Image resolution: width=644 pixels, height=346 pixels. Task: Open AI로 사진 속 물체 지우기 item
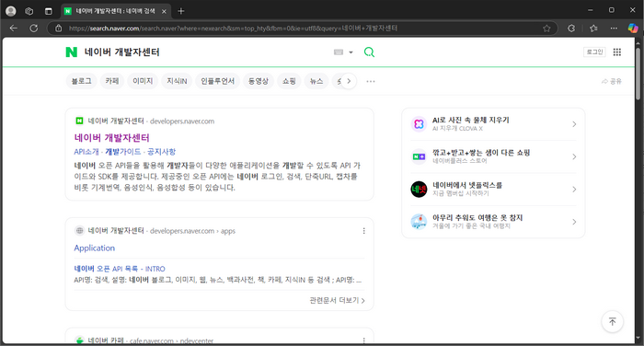click(x=471, y=120)
